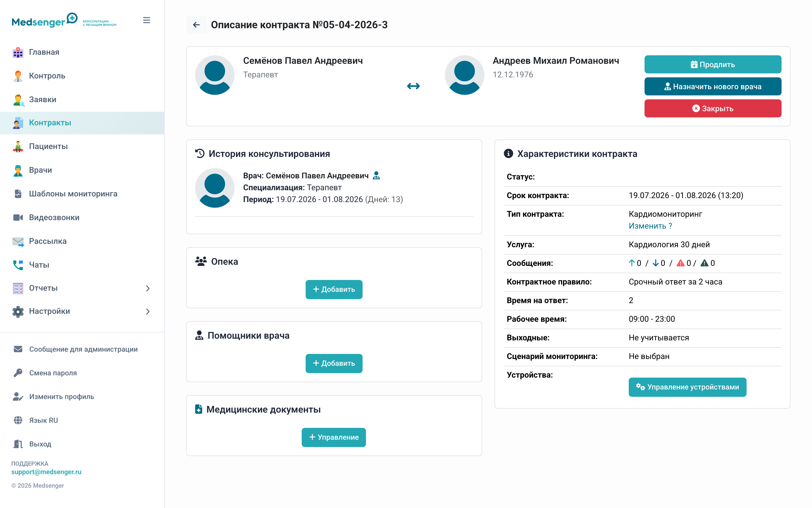The width and height of the screenshot is (812, 508).
Task: Click the Отчеты report icon
Action: 18,288
